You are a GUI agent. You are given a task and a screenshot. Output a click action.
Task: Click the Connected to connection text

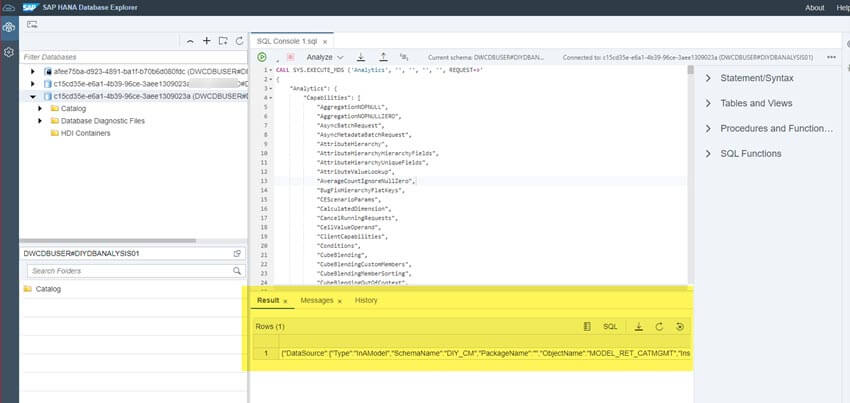click(688, 57)
